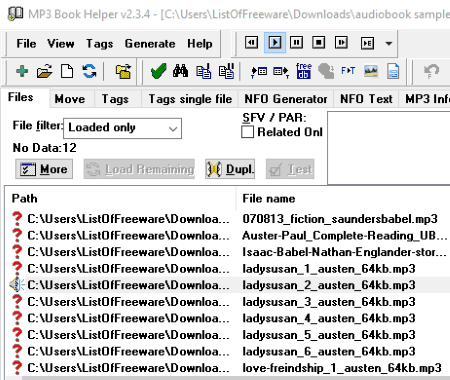The width and height of the screenshot is (450, 380).
Task: Select file ladysusan_4_austen_64kb.mp3
Action: pos(329,318)
